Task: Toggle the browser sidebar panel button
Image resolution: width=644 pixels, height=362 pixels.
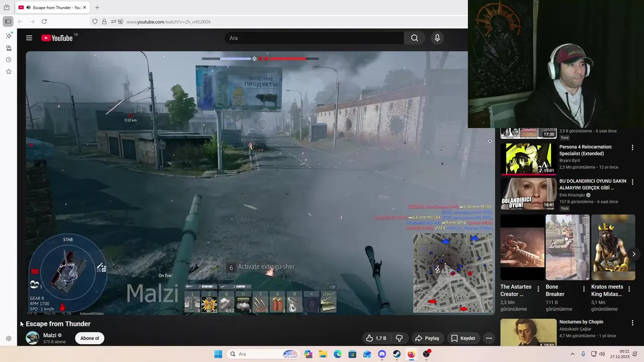Action: (8, 22)
